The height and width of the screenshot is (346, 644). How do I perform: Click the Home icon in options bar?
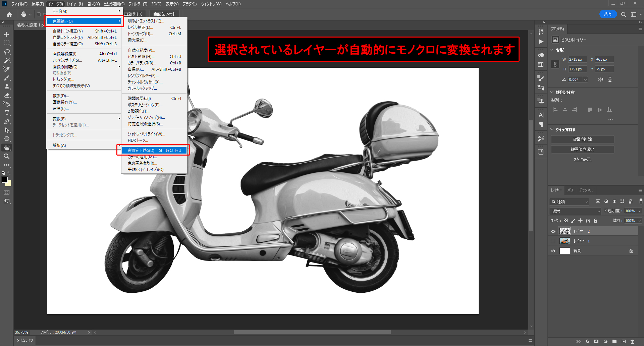click(x=9, y=14)
